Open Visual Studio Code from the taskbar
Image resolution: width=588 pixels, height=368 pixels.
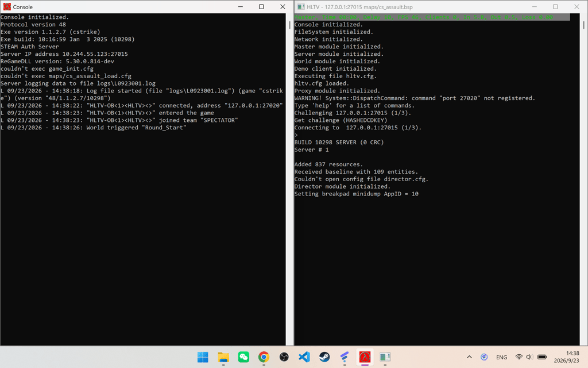coord(304,356)
